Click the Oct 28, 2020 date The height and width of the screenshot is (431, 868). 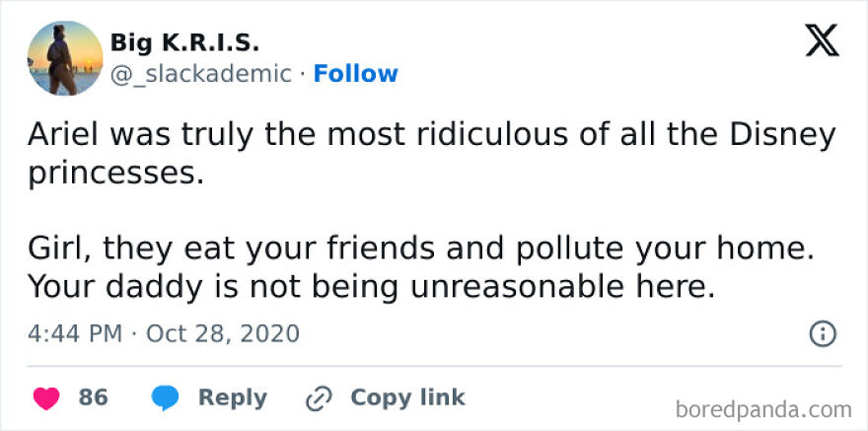click(x=222, y=333)
